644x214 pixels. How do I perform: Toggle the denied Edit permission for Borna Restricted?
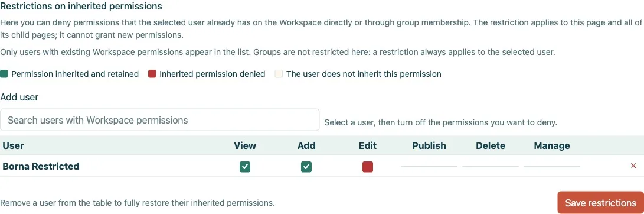pos(368,167)
